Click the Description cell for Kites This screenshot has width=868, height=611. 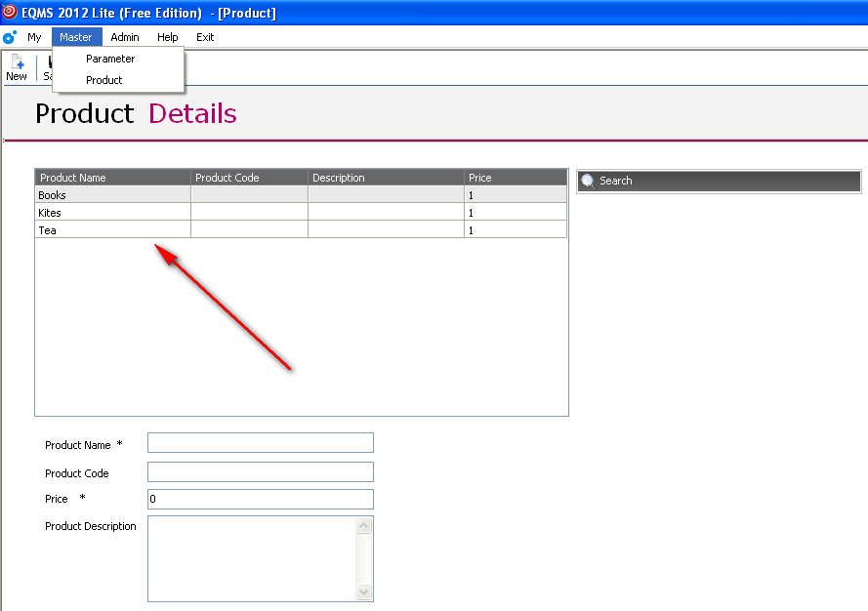(x=386, y=213)
